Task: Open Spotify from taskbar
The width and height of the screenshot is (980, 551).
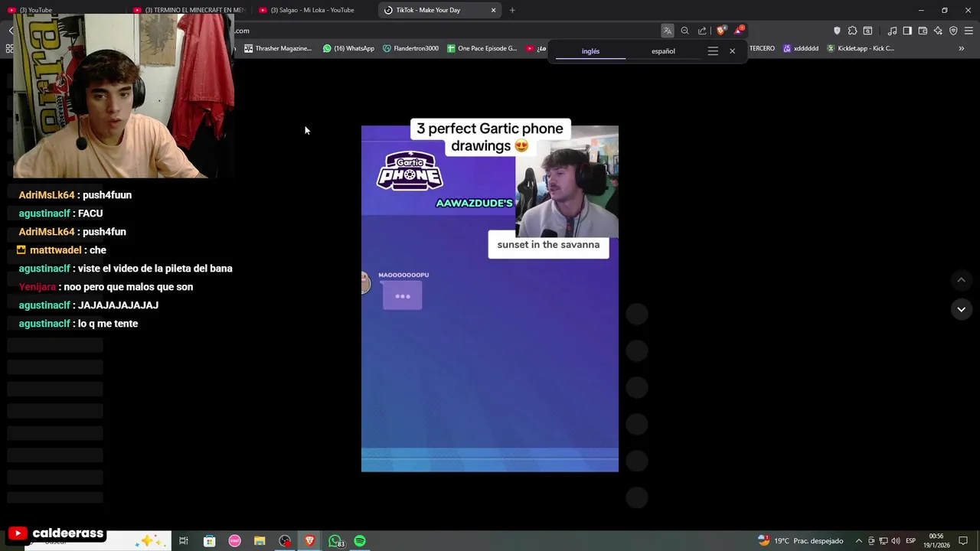Action: click(360, 541)
